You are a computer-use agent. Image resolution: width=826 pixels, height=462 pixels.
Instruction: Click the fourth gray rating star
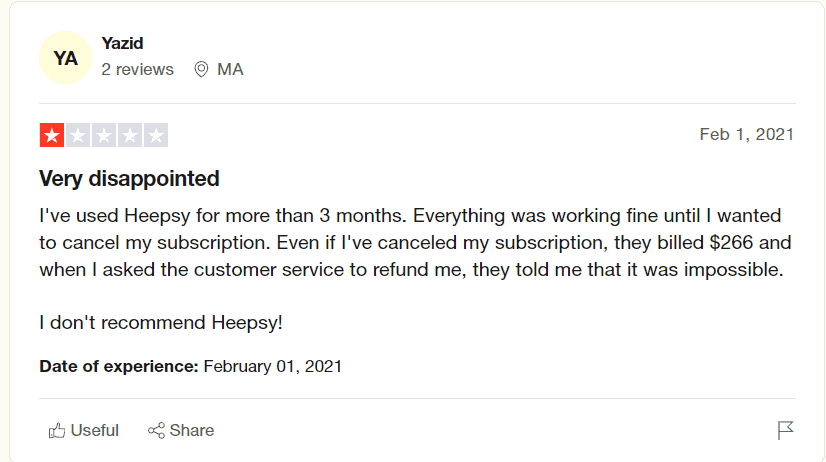[x=130, y=135]
